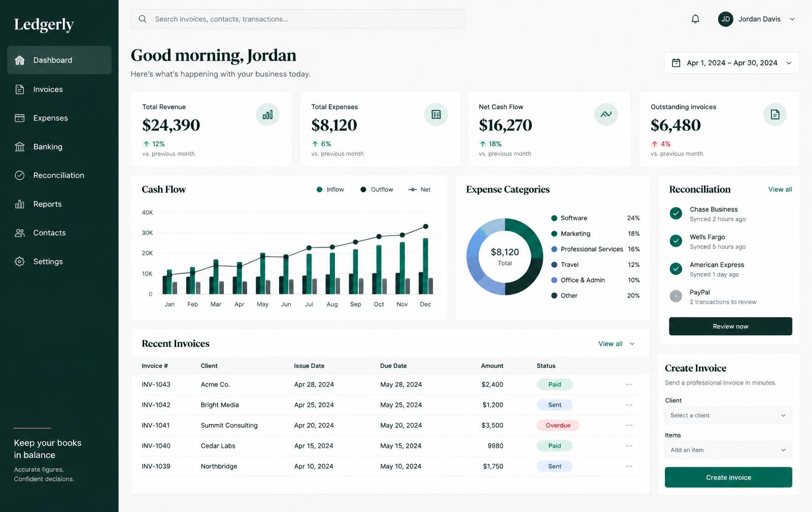Click the Reconciliation checkmark icon in sidebar
The width and height of the screenshot is (812, 512).
[20, 175]
